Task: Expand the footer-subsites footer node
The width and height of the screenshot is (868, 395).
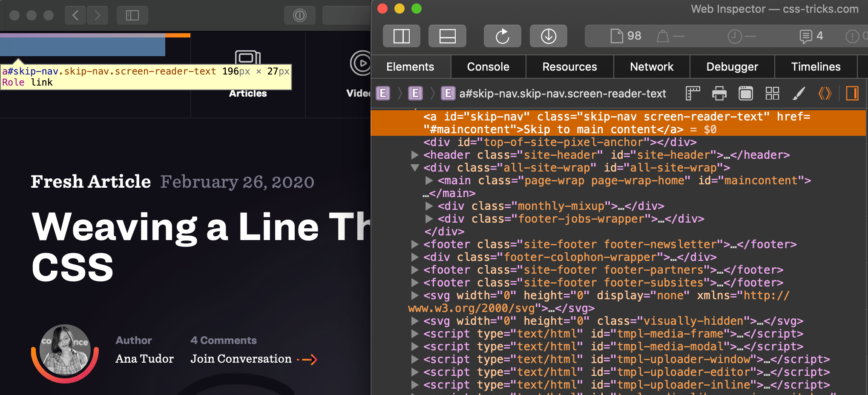Action: tap(415, 283)
